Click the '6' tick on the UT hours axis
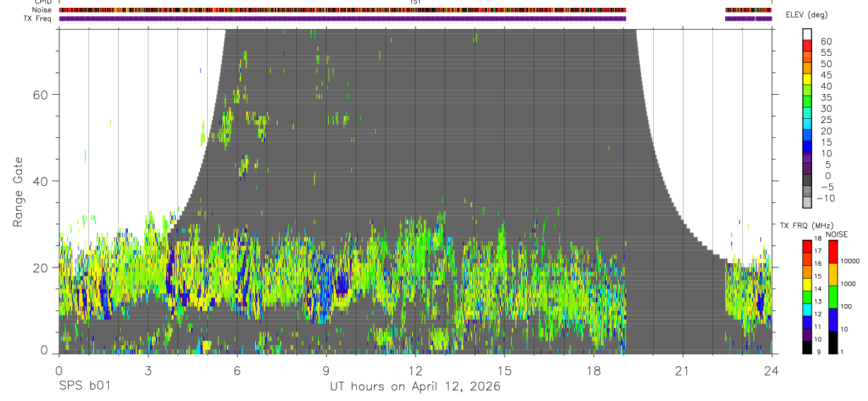Screen dimensions: 868x401 point(237,371)
